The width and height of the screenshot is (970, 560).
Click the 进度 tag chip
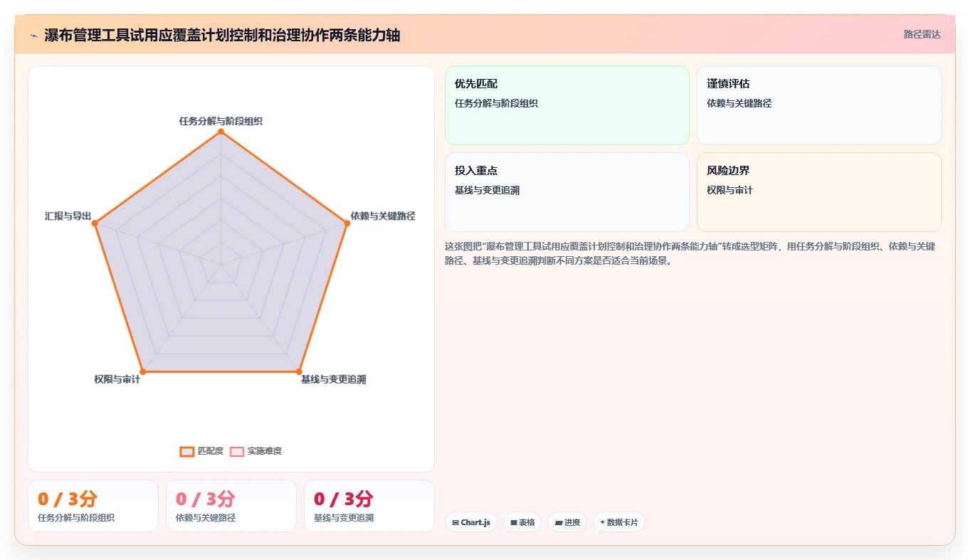point(567,522)
